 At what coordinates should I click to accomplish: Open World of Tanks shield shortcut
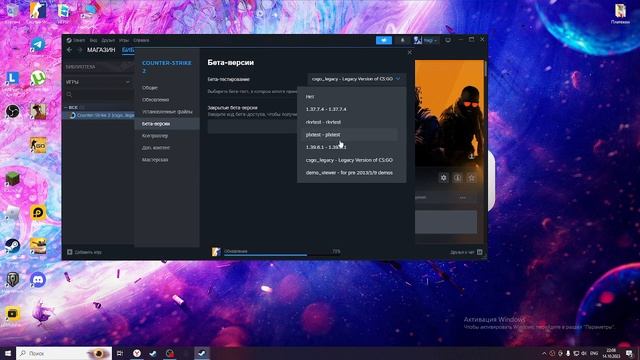pyautogui.click(x=13, y=280)
